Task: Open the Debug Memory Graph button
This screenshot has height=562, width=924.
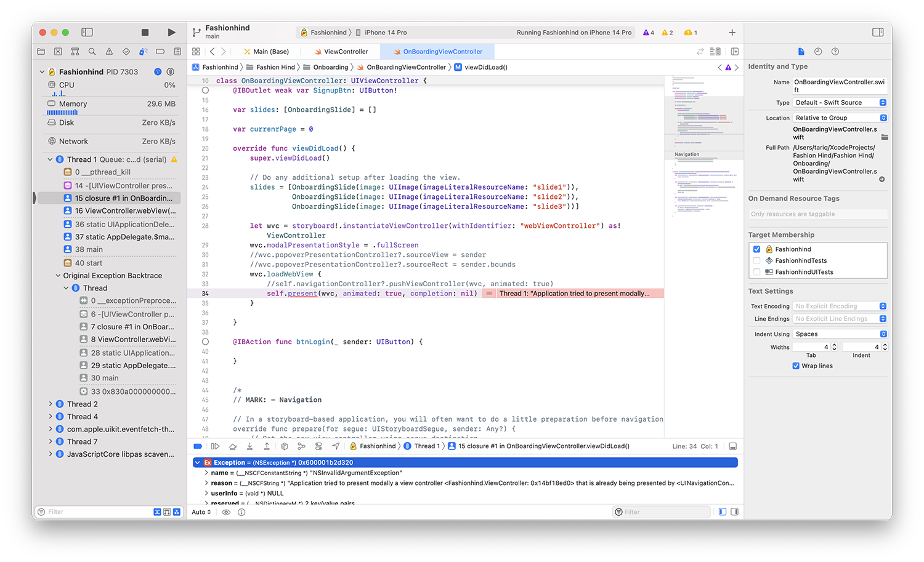Action: tap(301, 446)
